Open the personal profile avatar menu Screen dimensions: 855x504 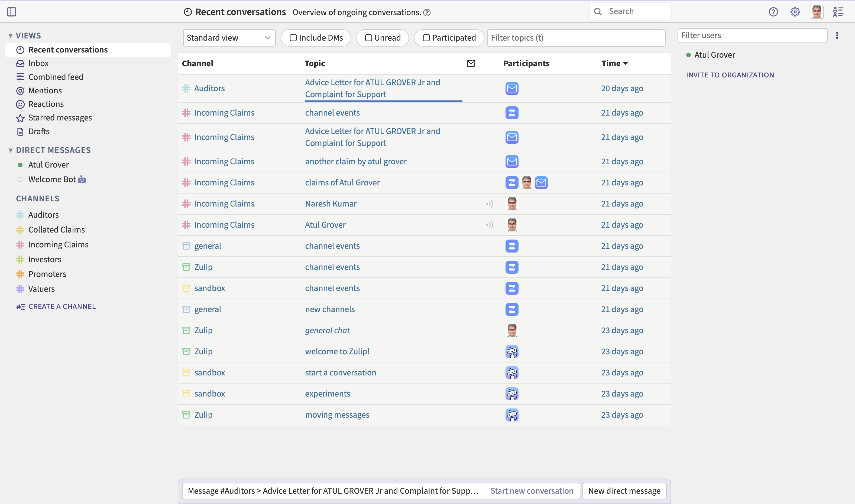tap(817, 12)
